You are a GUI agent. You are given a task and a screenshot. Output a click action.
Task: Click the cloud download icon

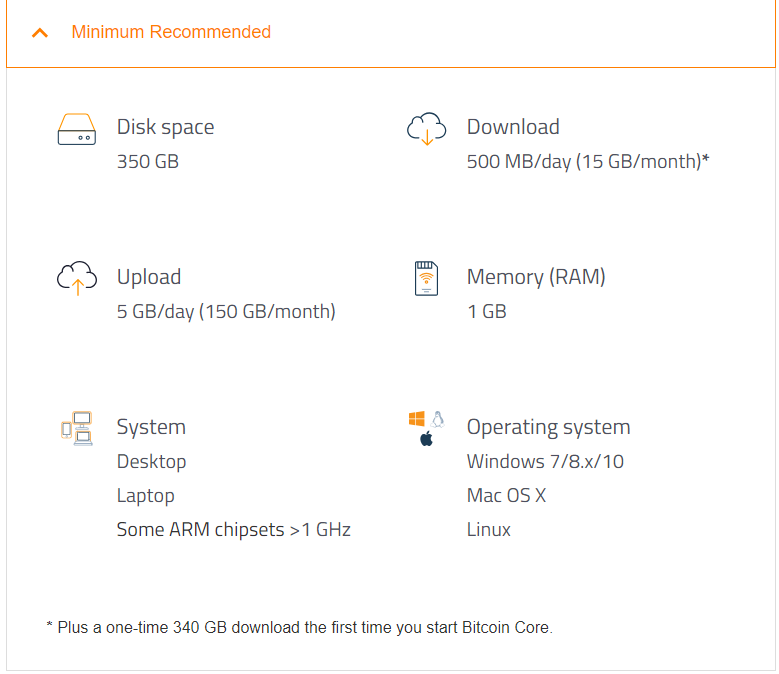coord(426,129)
